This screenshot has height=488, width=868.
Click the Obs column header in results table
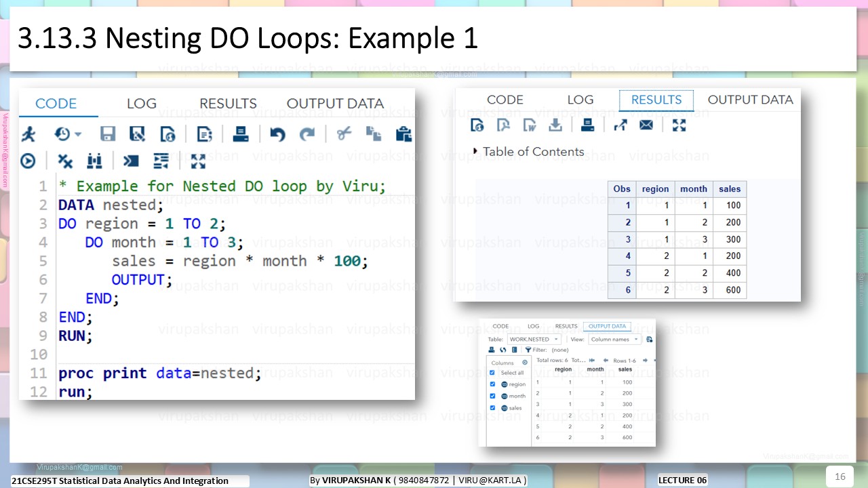622,189
